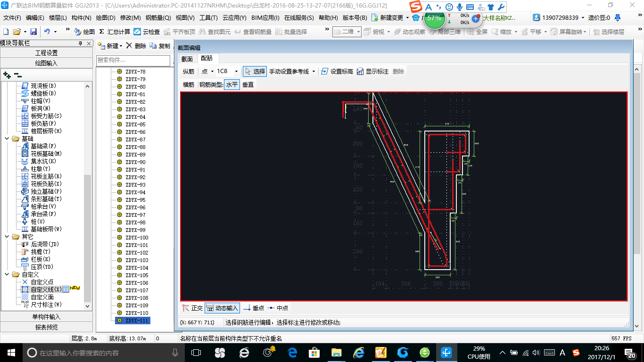
Task: Click the 工程设置 panel button
Action: tap(47, 53)
